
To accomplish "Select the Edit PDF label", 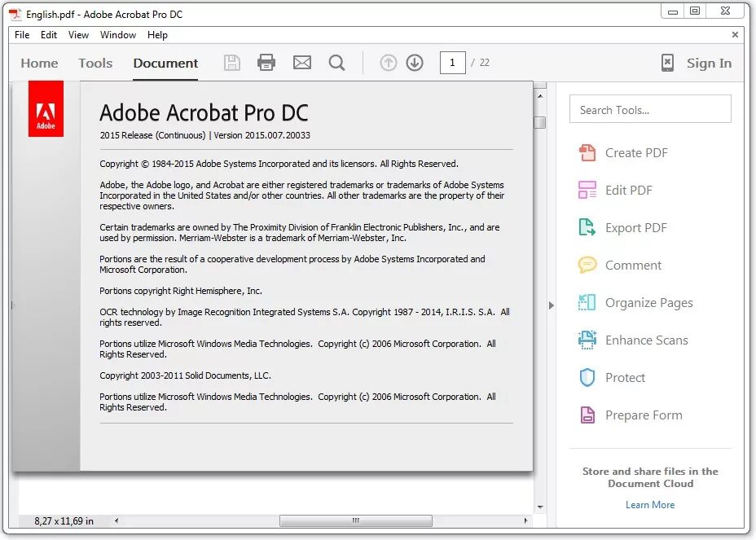I will 629,191.
